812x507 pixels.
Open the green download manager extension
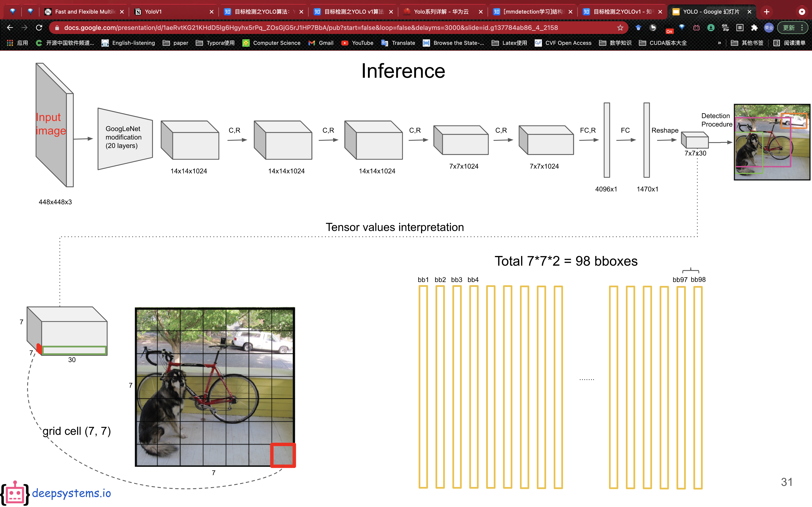pyautogui.click(x=711, y=27)
